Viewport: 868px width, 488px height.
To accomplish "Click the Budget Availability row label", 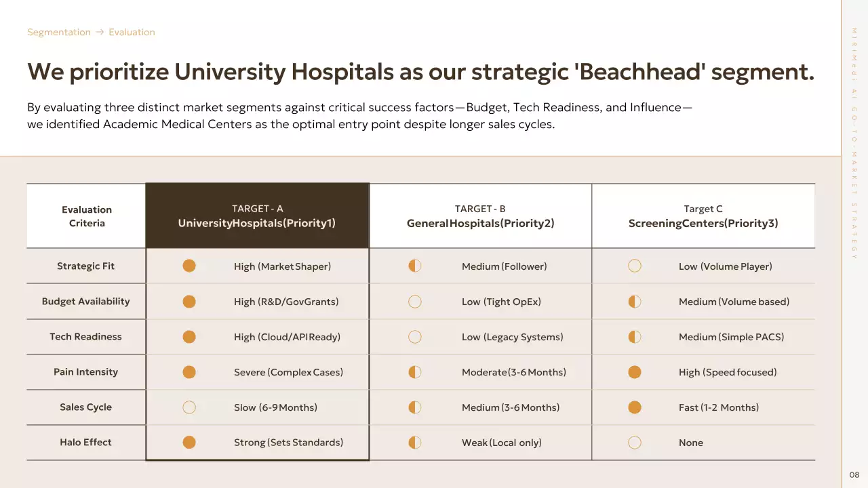I will point(85,302).
